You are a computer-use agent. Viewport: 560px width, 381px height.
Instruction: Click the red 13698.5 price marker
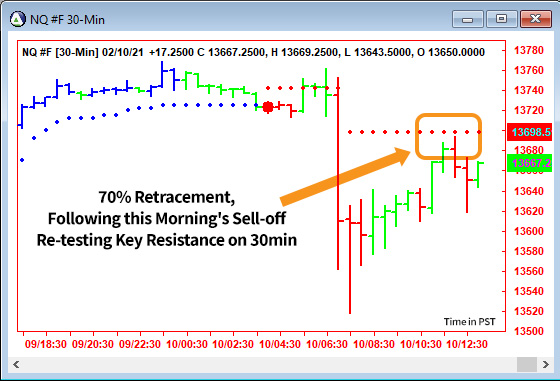530,132
